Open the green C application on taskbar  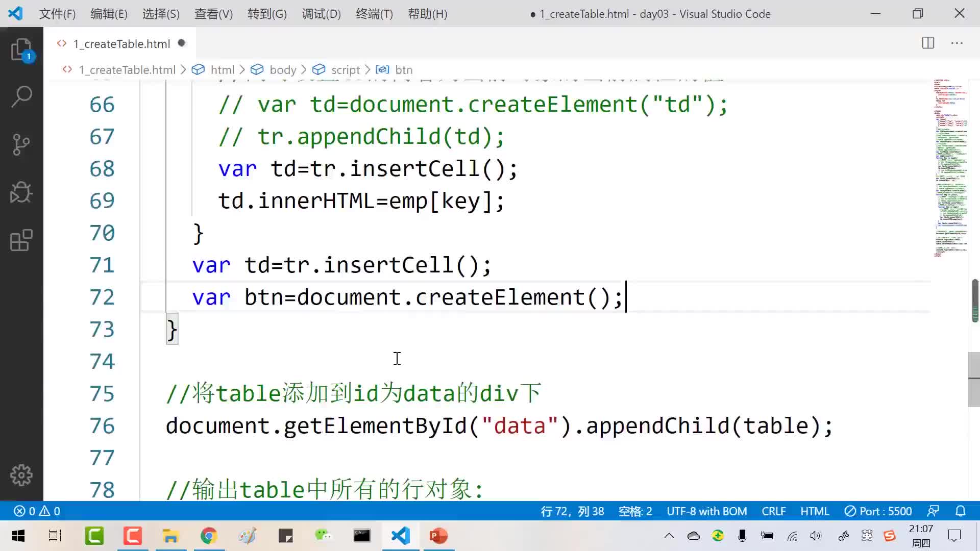pyautogui.click(x=94, y=536)
